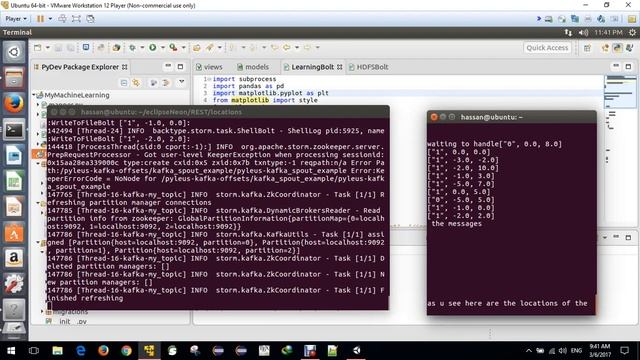Click Send Ctrl+Alt+Del icon in VMware toolbar
The width and height of the screenshot is (640, 360).
pyautogui.click(x=62, y=19)
